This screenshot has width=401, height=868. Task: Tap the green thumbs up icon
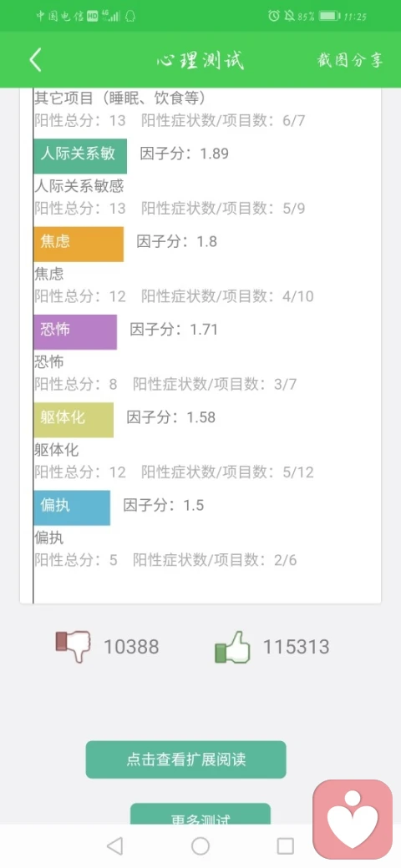(x=232, y=647)
